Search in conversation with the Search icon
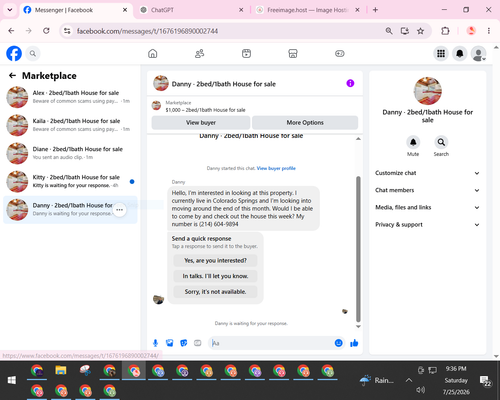500x400 pixels. pos(441,142)
